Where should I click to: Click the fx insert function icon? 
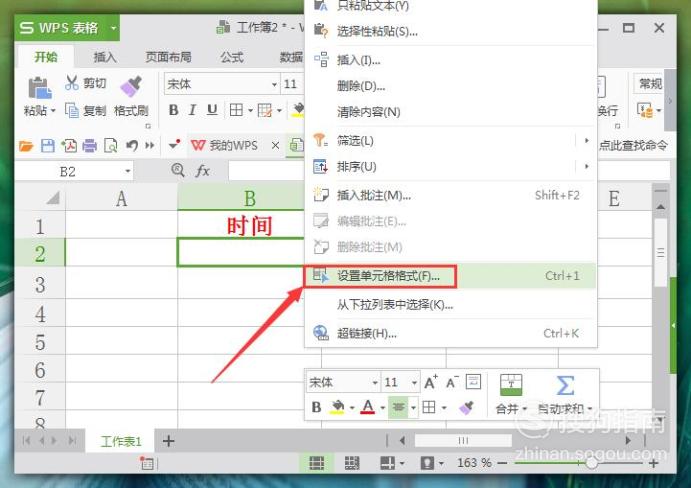tap(202, 170)
